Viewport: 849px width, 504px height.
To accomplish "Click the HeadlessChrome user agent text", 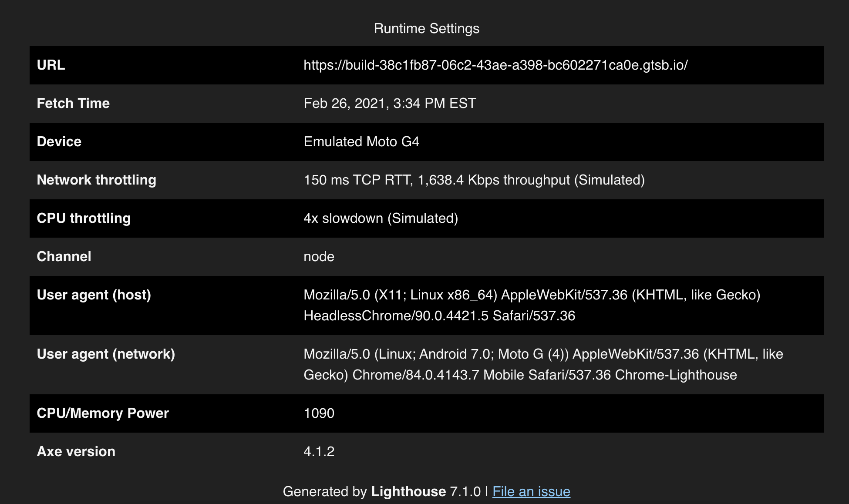I will (439, 316).
